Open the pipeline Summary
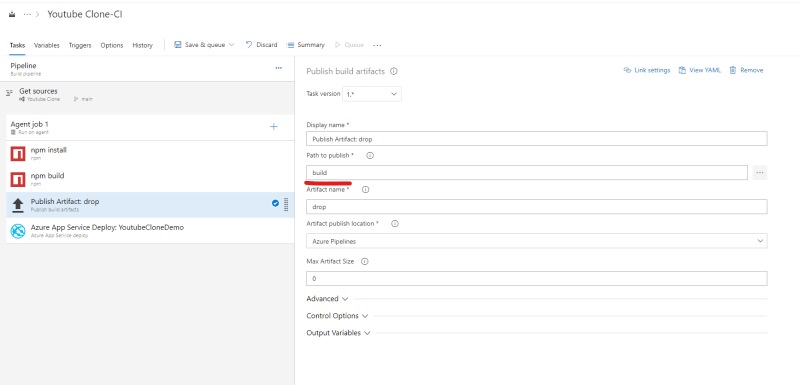This screenshot has width=800, height=385. [306, 45]
